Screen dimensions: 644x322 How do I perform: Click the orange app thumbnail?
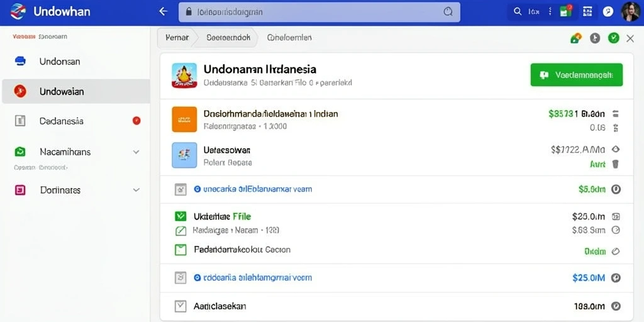tap(184, 119)
